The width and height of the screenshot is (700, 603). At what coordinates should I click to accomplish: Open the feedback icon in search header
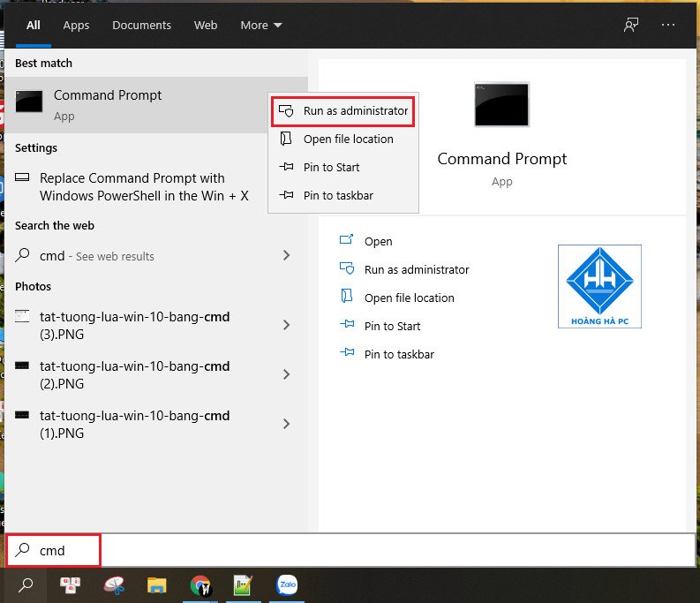pyautogui.click(x=630, y=25)
